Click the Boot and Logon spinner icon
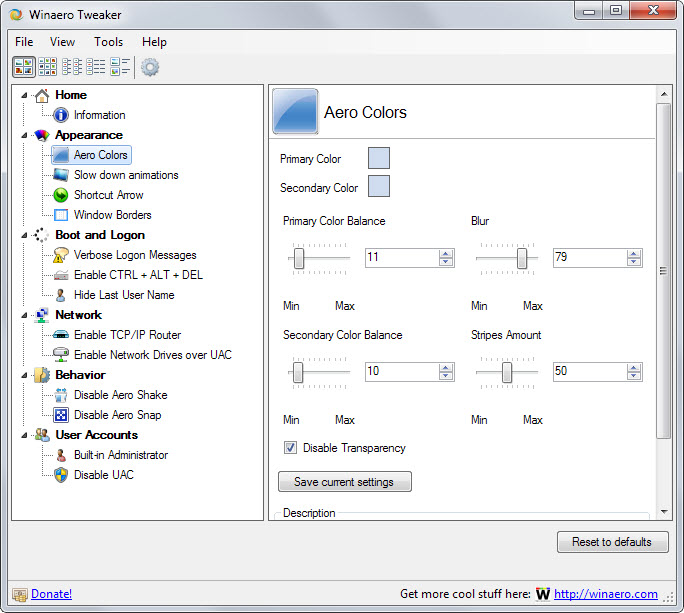The image size is (684, 613). (42, 235)
